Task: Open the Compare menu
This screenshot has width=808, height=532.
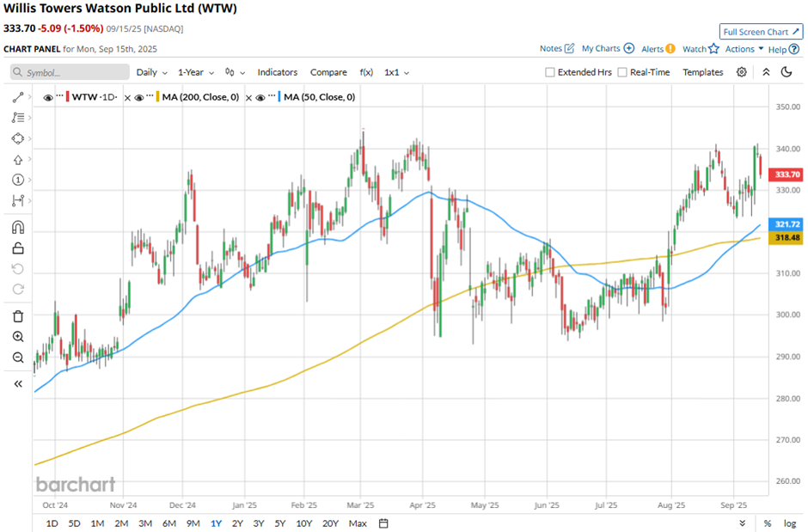Action: pyautogui.click(x=328, y=72)
